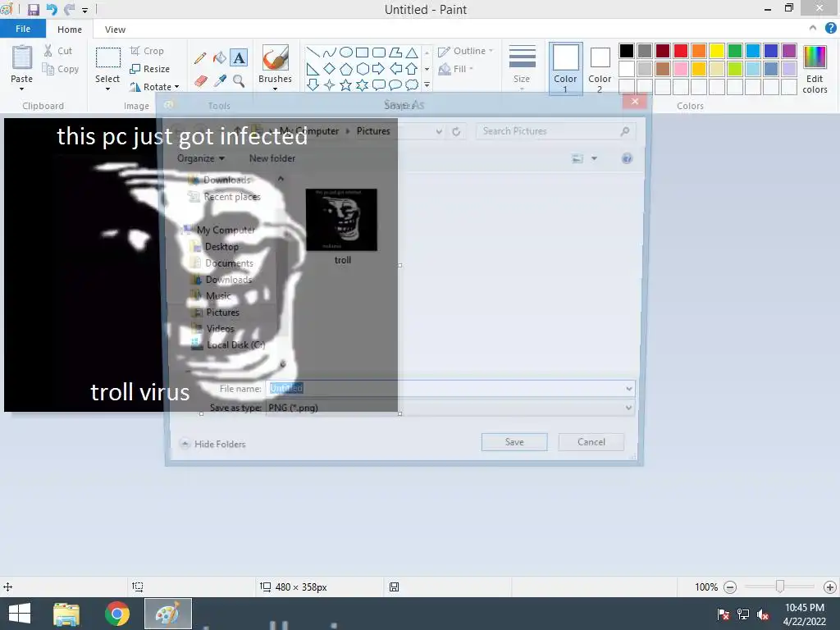
Task: Pick the red color swatch
Action: point(681,51)
